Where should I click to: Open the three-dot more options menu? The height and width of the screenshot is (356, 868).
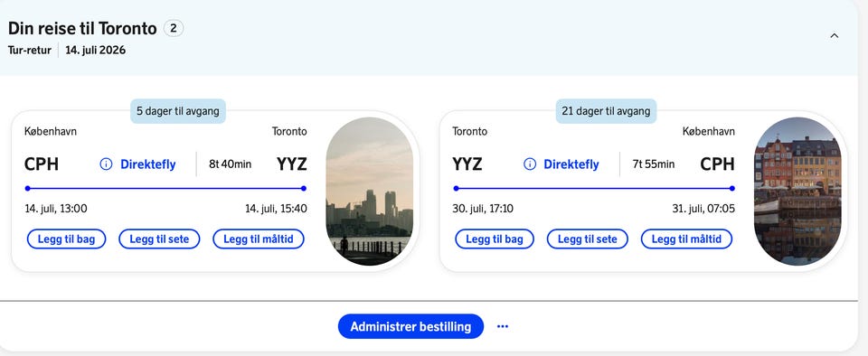tap(502, 326)
